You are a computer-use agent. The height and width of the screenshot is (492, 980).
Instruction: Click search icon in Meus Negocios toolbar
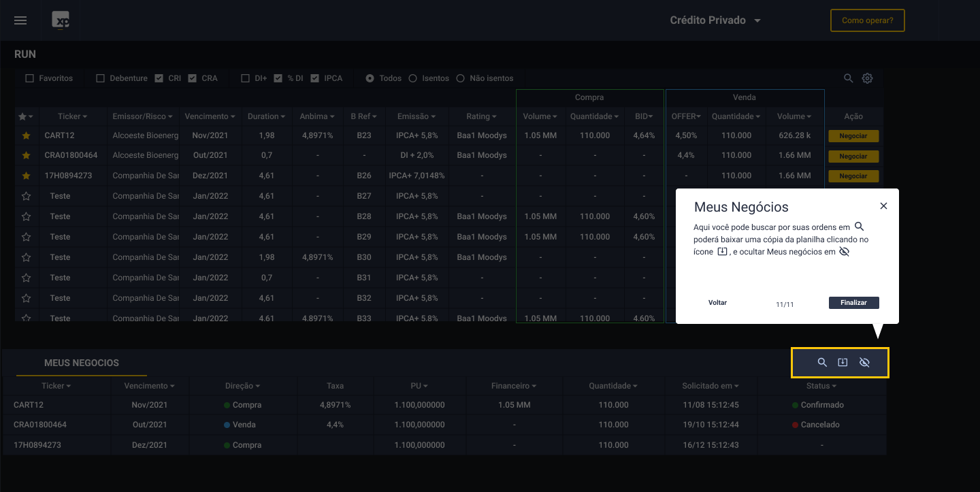(x=822, y=363)
